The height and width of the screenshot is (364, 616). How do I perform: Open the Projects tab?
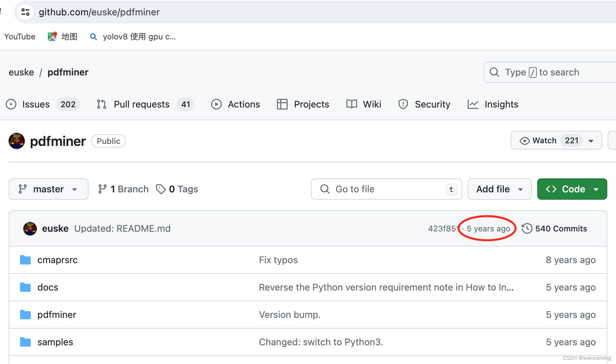click(303, 104)
